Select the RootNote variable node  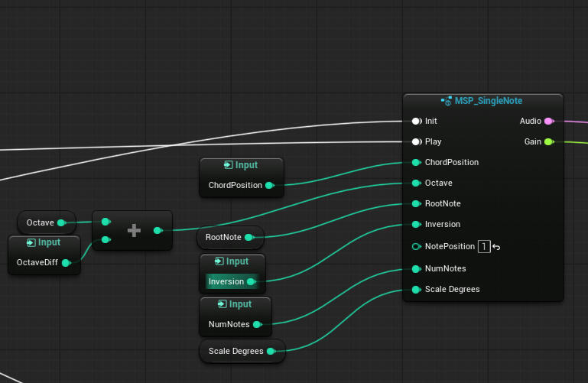tap(223, 237)
